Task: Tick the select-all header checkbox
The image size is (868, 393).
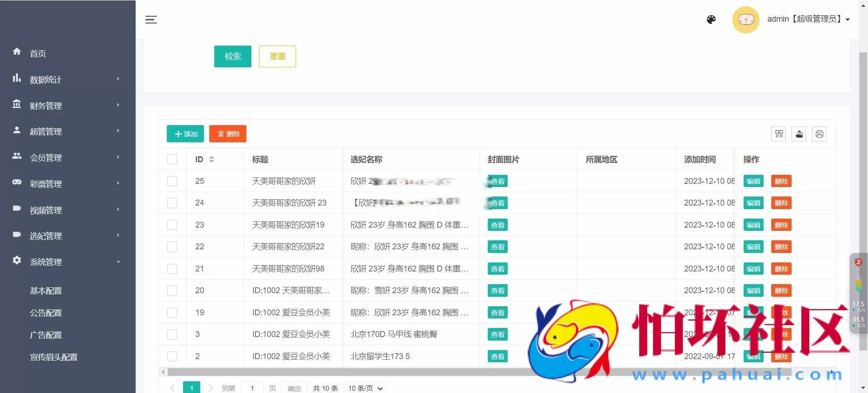Action: click(172, 159)
